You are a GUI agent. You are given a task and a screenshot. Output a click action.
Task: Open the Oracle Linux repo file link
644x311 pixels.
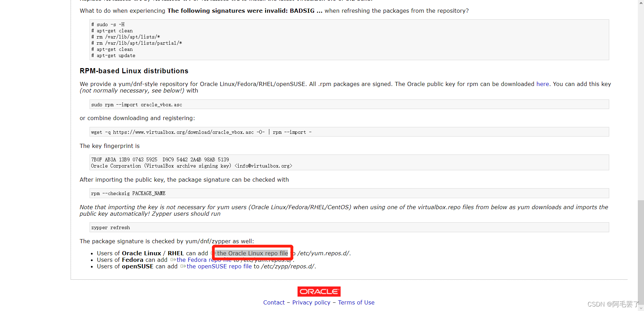pos(252,253)
